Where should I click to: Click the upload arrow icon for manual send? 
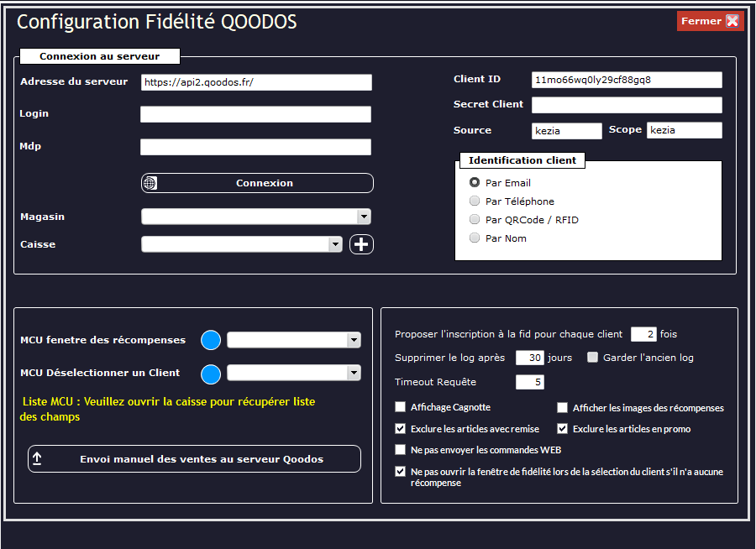click(x=37, y=459)
